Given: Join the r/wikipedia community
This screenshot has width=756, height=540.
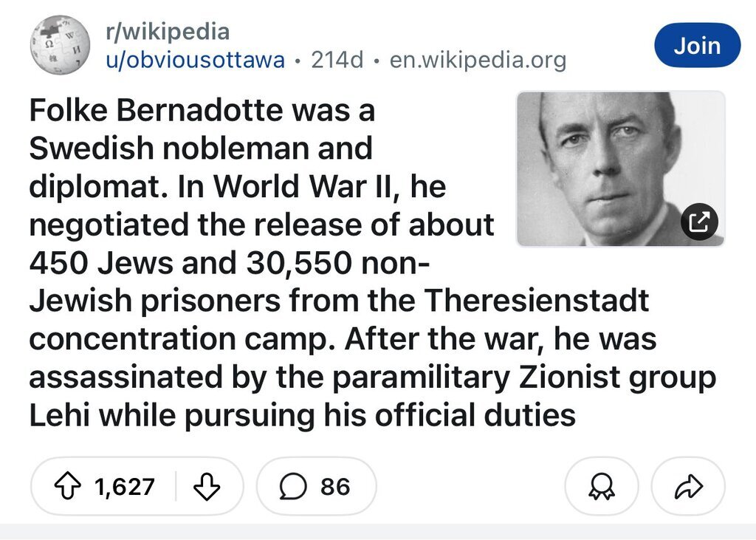Looking at the screenshot, I should point(697,46).
